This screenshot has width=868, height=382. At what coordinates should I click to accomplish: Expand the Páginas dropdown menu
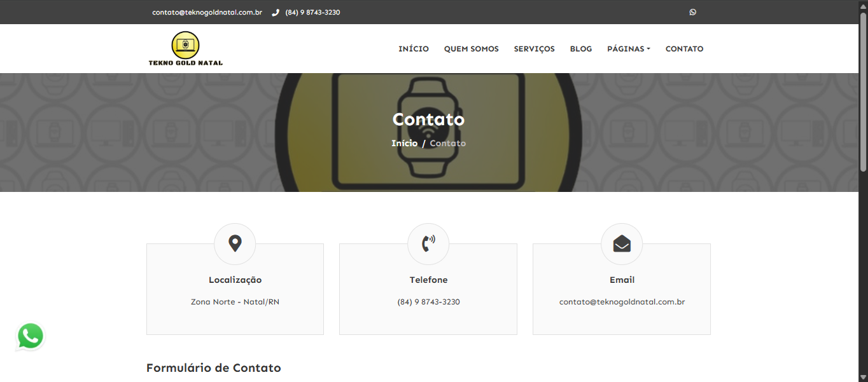tap(628, 49)
